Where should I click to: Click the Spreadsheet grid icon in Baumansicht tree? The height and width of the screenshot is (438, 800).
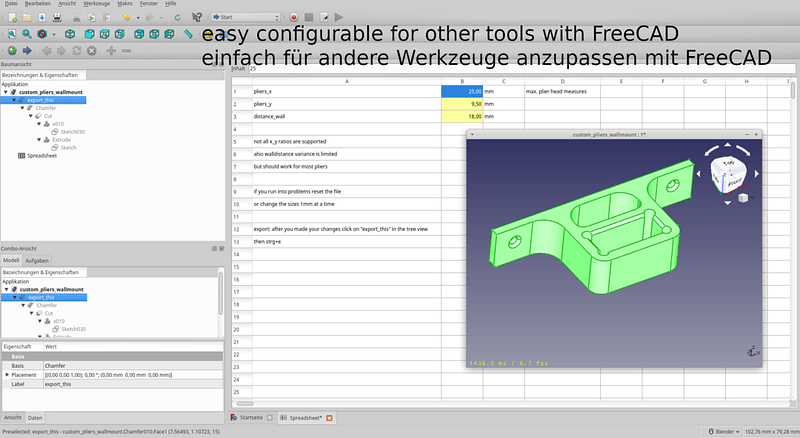[x=21, y=156]
